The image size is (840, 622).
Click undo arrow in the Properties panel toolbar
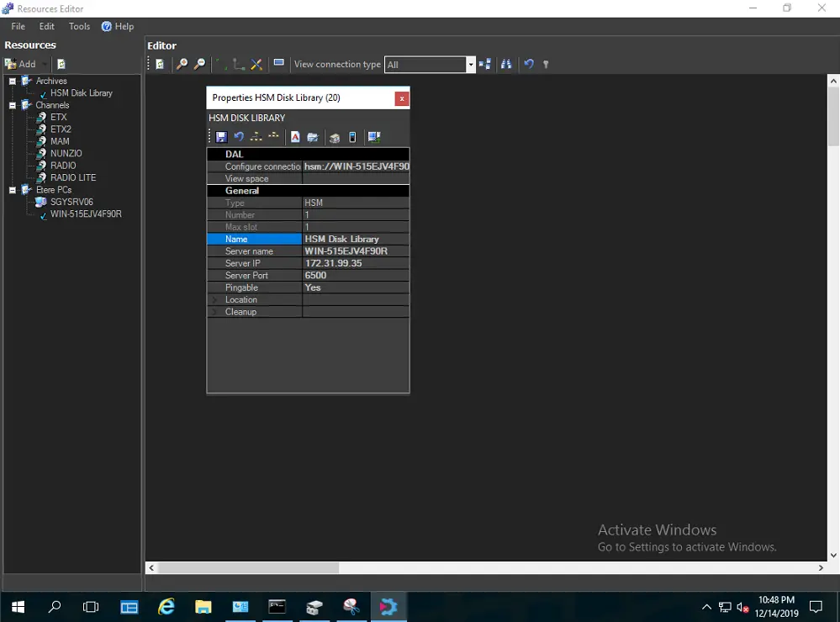click(x=239, y=137)
